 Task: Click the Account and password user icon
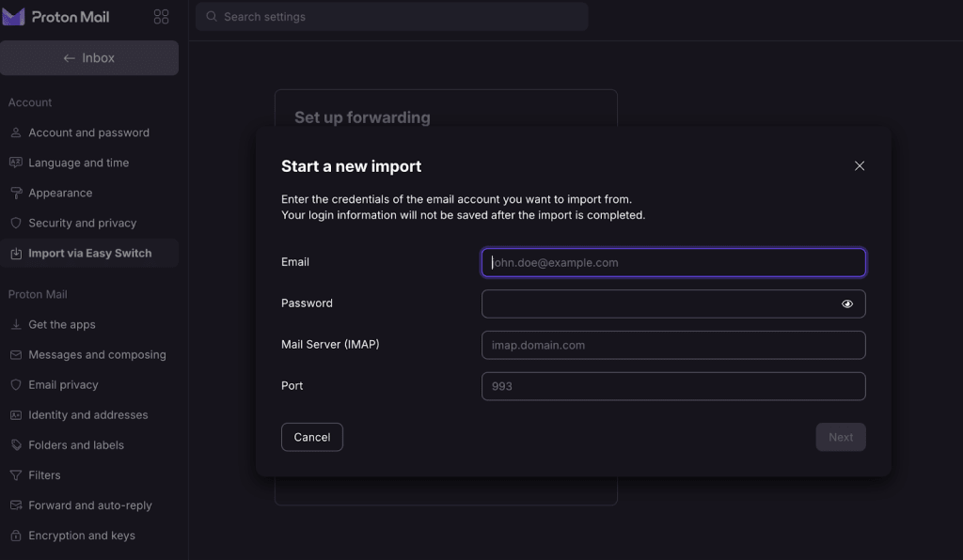pyautogui.click(x=16, y=132)
